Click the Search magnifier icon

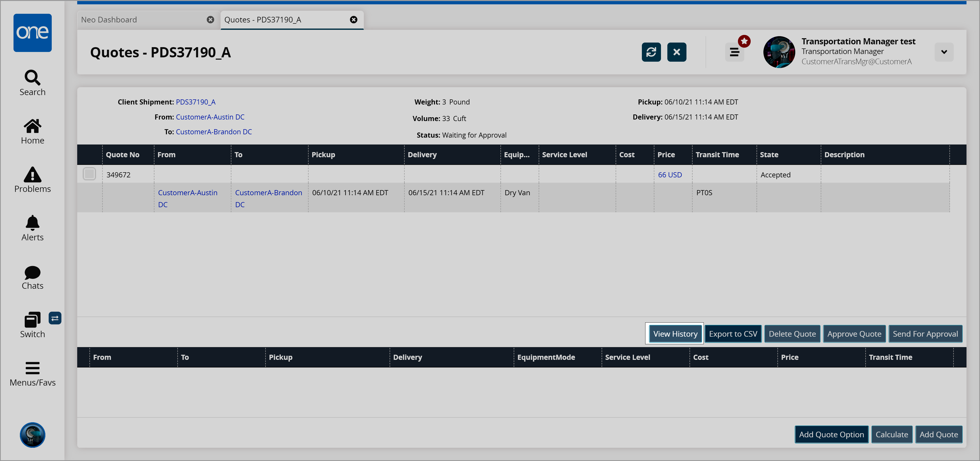tap(32, 78)
